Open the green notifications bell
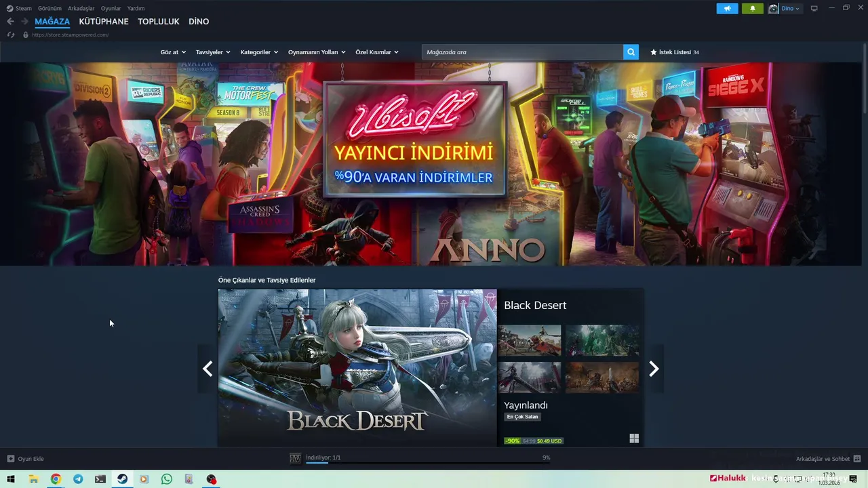This screenshot has width=868, height=488. [x=752, y=9]
